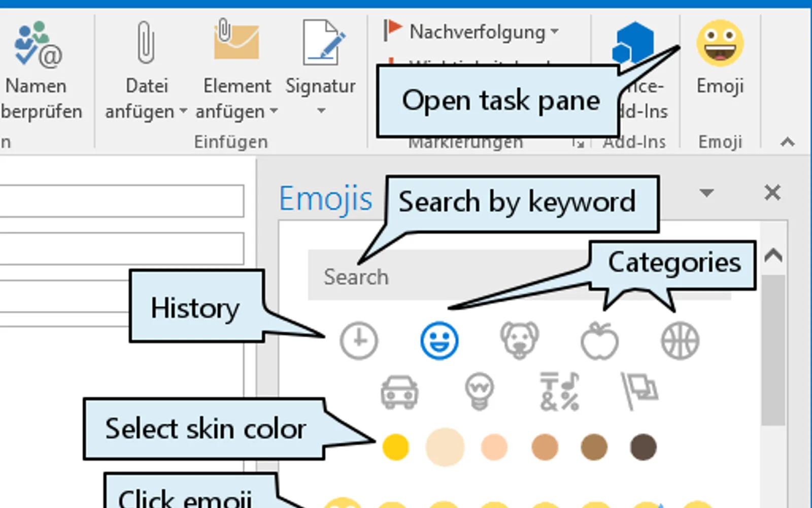Choose the yellow default skin color

(x=395, y=447)
